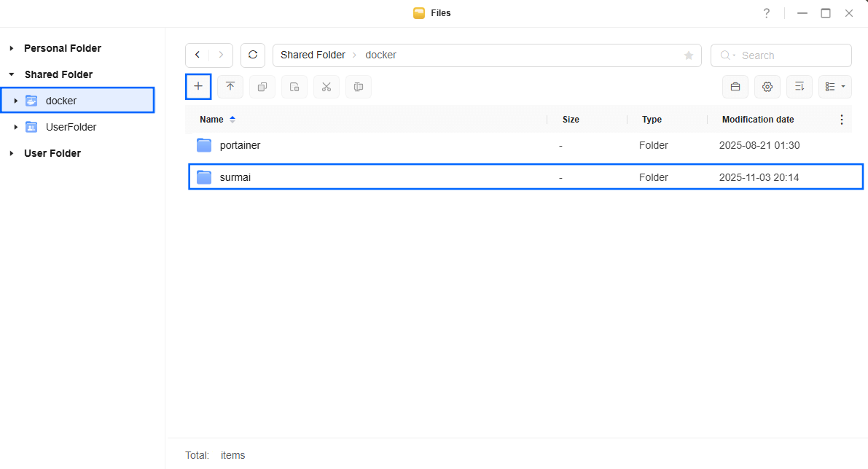Click the Shared Folder breadcrumb link
Screen dimensions: 868x469
coord(313,55)
